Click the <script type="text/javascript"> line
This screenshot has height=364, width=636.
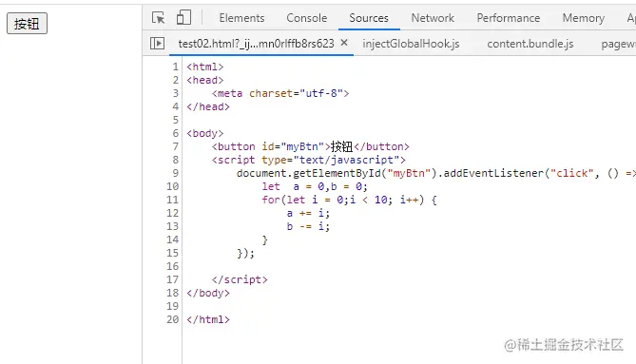coord(308,160)
